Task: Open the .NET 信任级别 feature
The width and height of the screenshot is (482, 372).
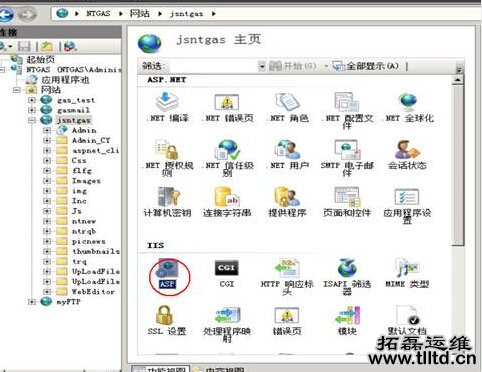Action: 227,158
